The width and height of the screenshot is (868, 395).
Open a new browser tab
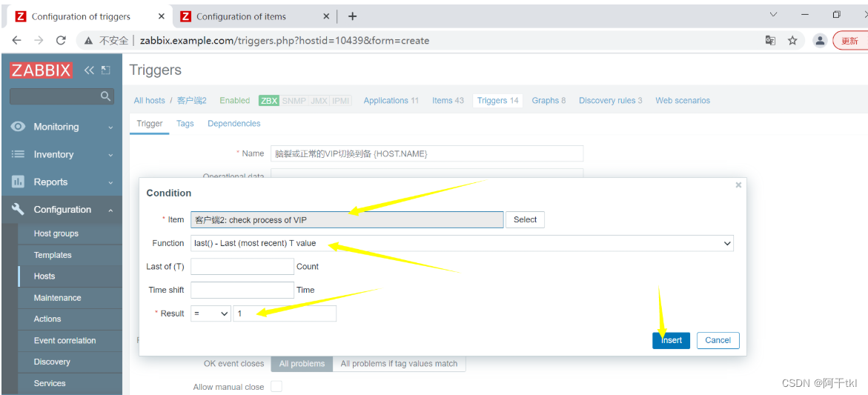pos(352,16)
